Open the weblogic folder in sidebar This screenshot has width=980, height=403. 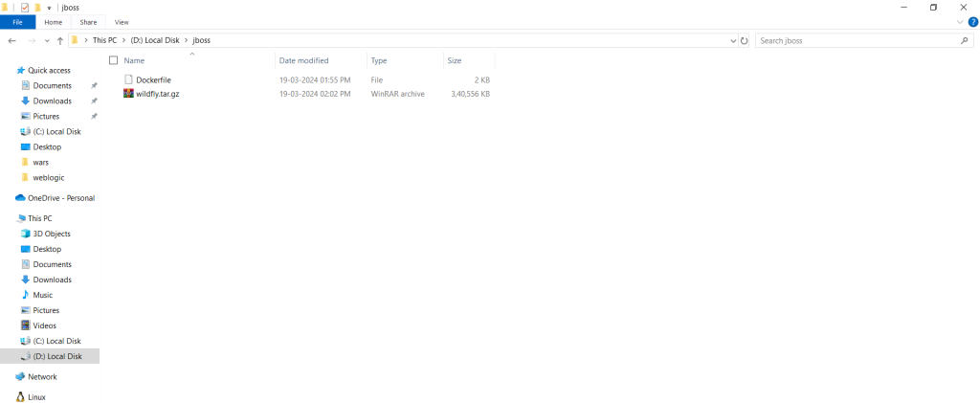pos(48,177)
